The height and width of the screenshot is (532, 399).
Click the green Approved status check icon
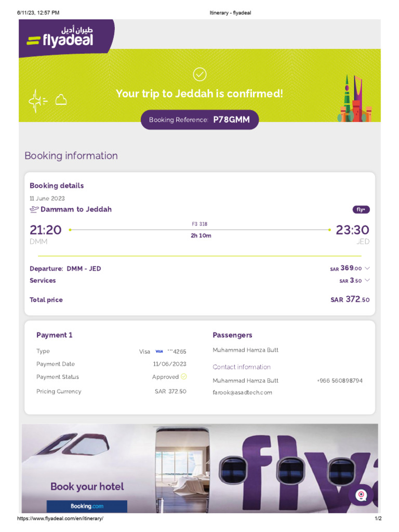[x=184, y=377]
